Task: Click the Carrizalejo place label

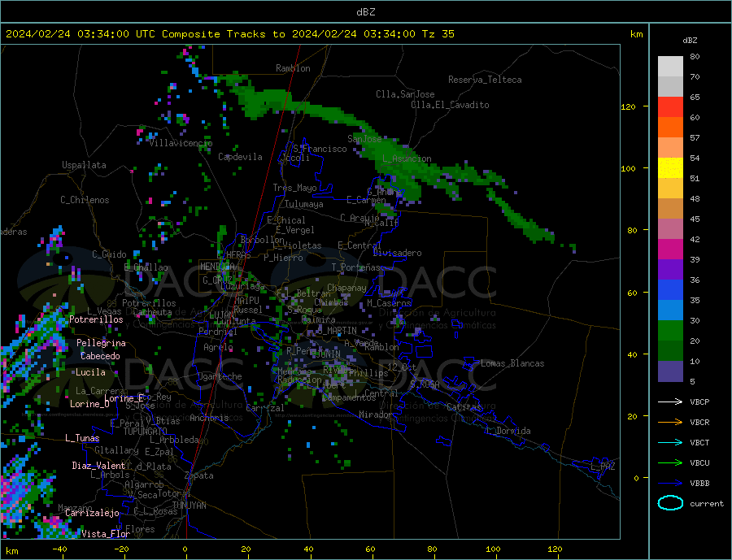Action: (x=92, y=514)
